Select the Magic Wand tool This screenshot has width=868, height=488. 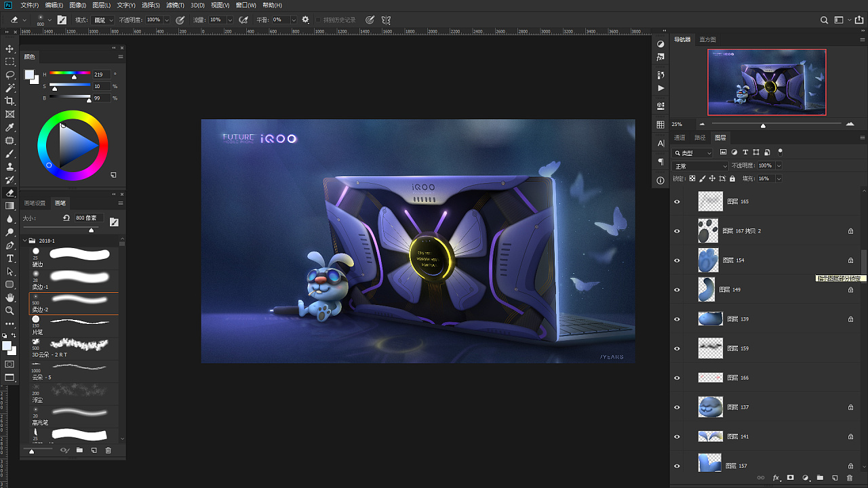tap(10, 88)
